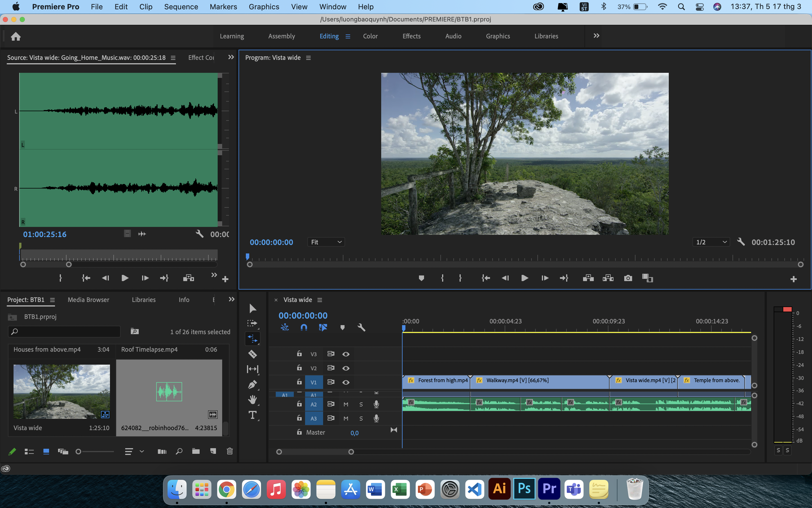Open Vista wide sequence panel menu

click(x=320, y=300)
